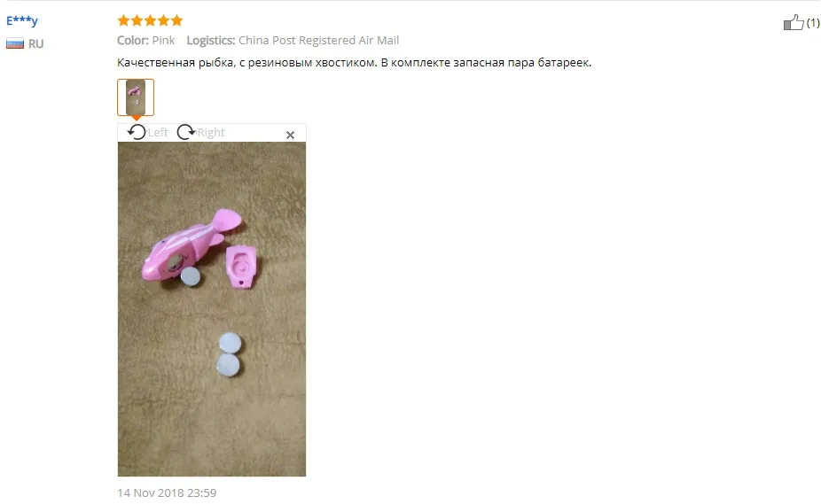This screenshot has height=504, width=821.
Task: Click the pink fish in enlarged photo
Action: click(190, 245)
